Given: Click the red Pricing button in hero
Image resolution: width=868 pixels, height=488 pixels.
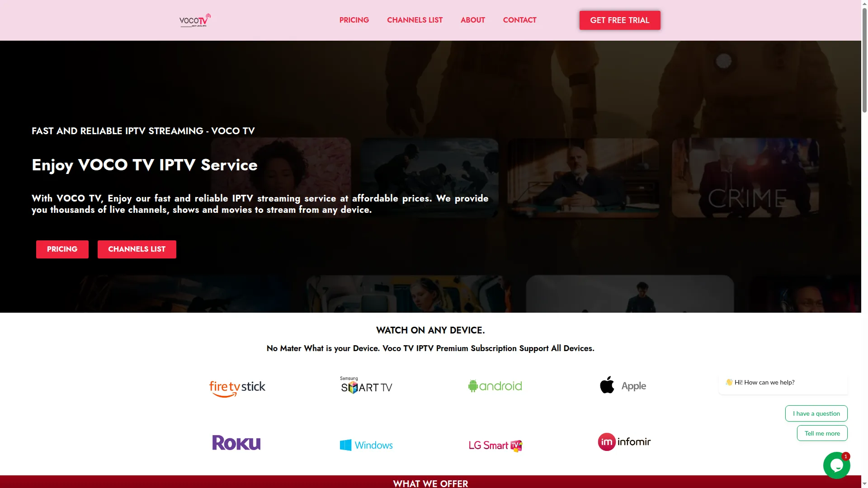Looking at the screenshot, I should [62, 249].
